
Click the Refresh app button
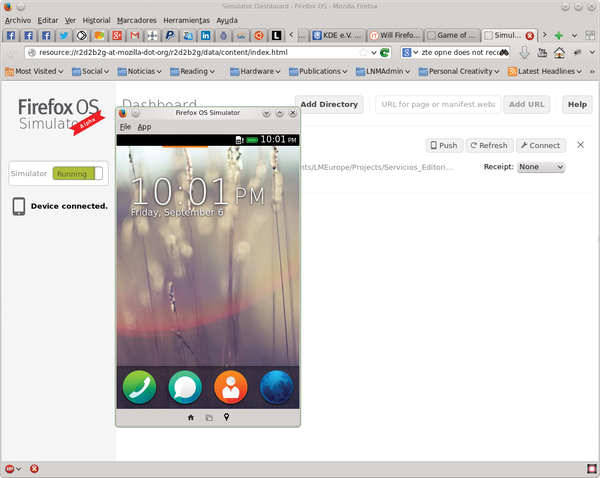pyautogui.click(x=489, y=145)
